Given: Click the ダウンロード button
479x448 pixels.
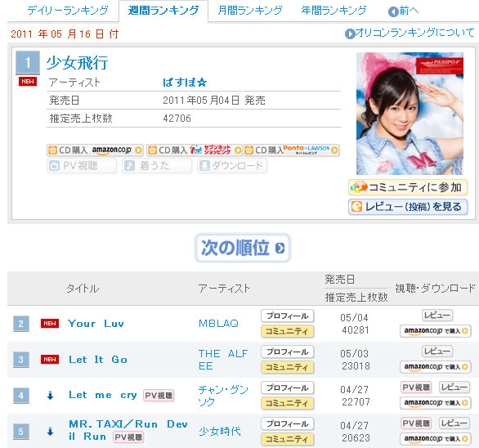Looking at the screenshot, I should tap(232, 166).
